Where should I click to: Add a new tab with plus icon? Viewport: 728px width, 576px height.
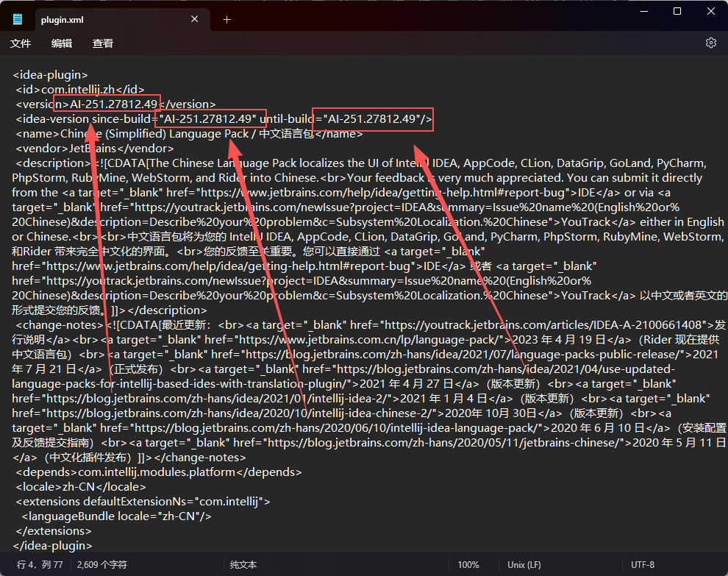(x=226, y=20)
